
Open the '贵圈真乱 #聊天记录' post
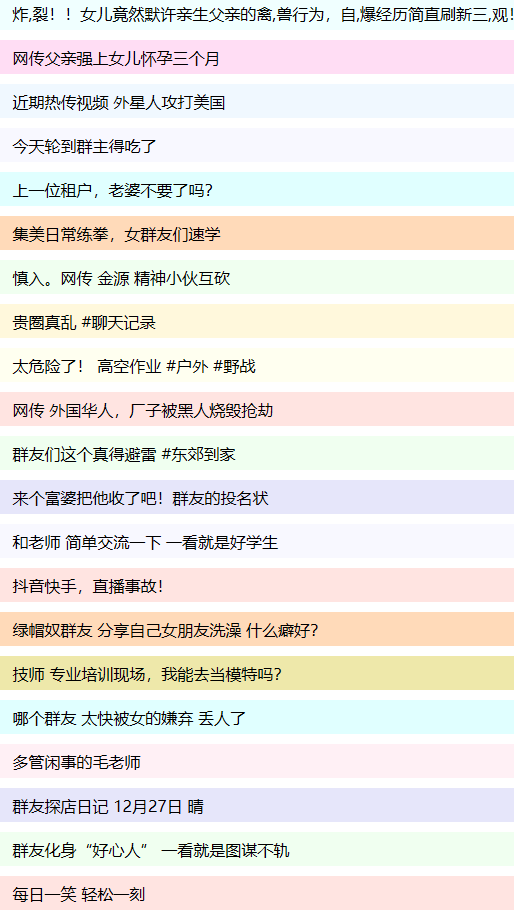point(257,322)
